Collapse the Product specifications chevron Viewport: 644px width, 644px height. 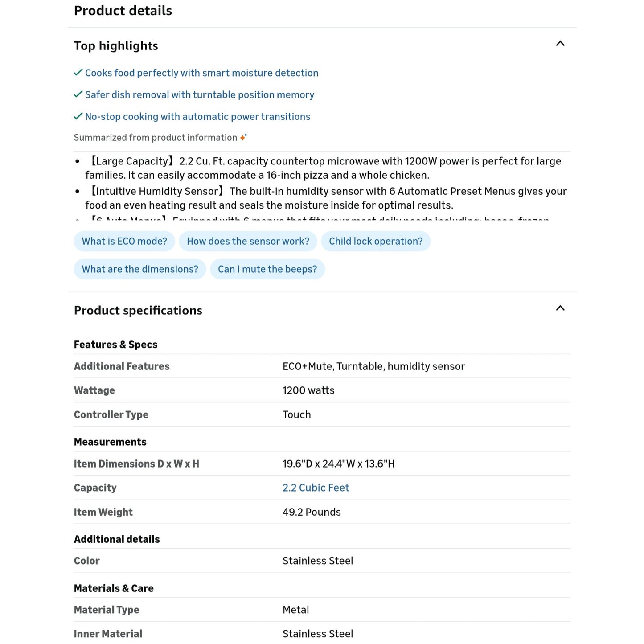coord(560,308)
